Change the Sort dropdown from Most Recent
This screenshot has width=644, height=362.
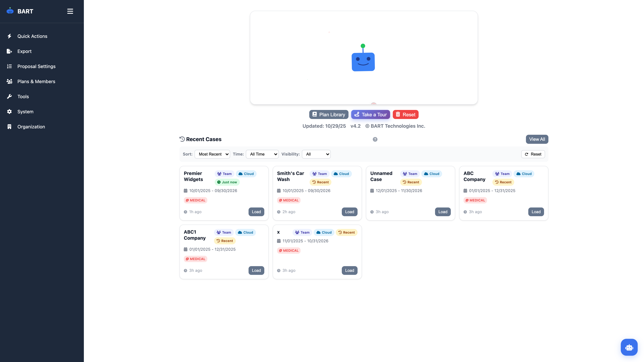(212, 154)
